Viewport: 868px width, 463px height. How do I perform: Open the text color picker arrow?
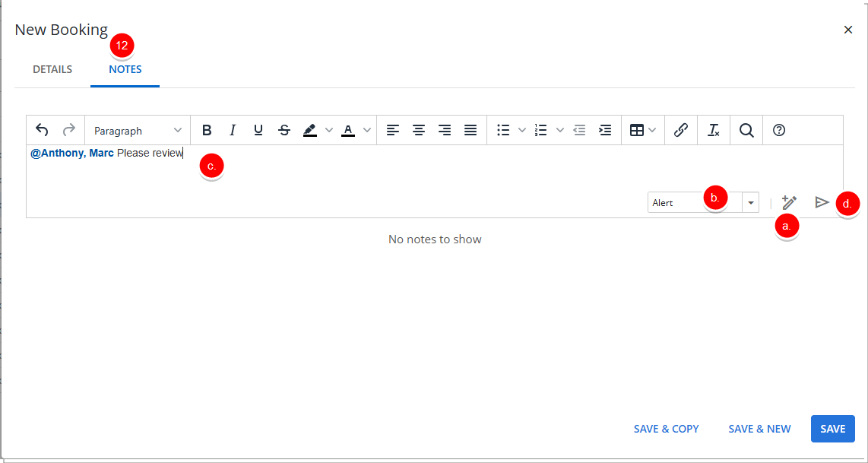click(x=367, y=130)
